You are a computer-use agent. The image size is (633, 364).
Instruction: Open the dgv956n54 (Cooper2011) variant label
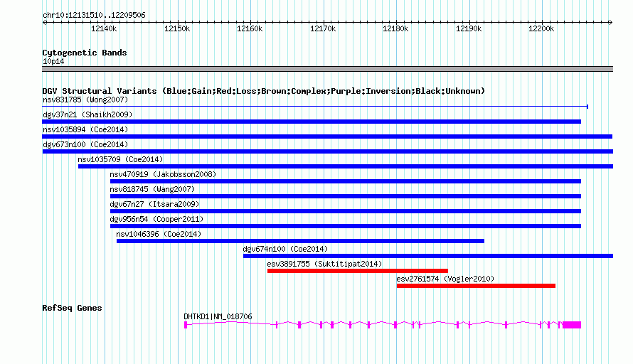pos(156,219)
